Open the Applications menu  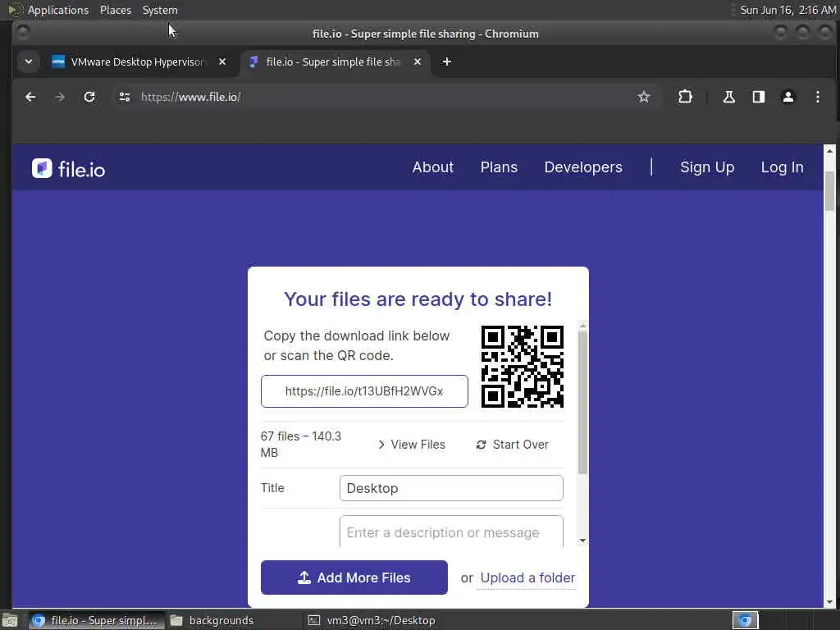coord(58,10)
